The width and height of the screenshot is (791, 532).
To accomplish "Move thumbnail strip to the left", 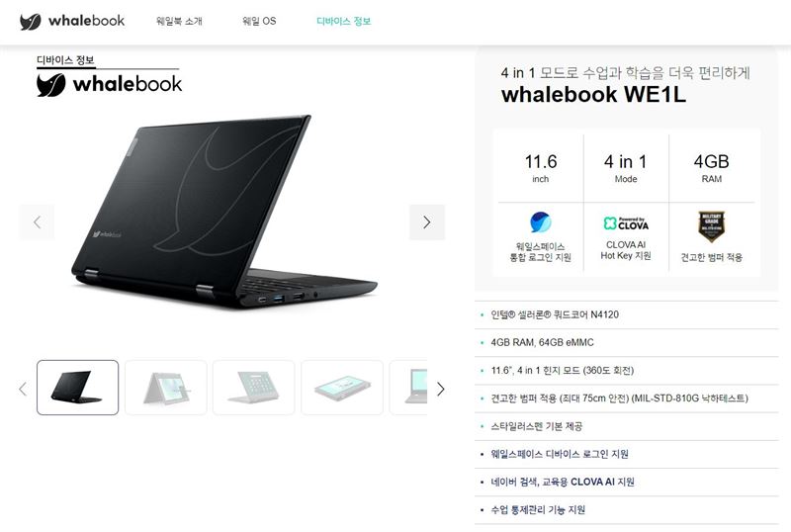I will [23, 389].
